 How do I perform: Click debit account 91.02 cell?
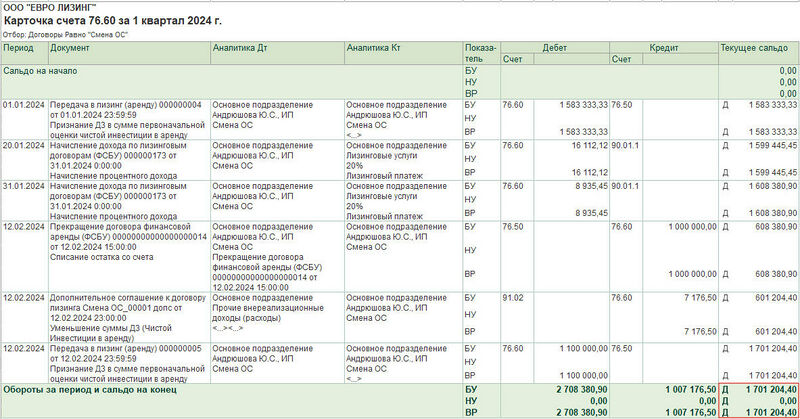point(512,297)
